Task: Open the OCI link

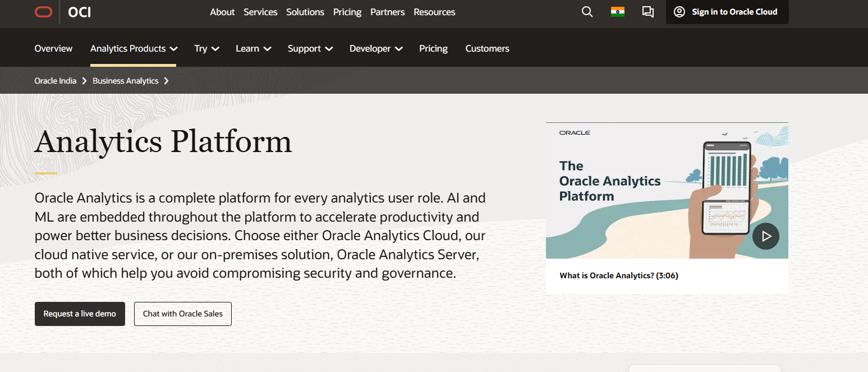Action: pos(79,12)
